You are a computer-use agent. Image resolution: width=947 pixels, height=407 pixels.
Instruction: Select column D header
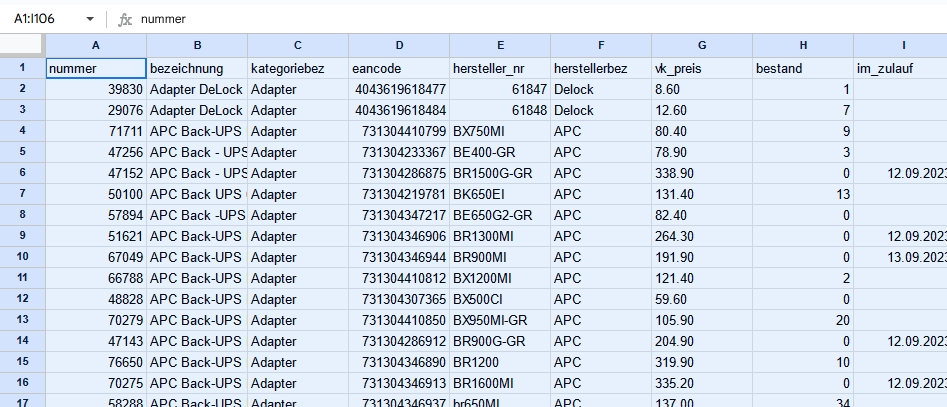(x=399, y=45)
